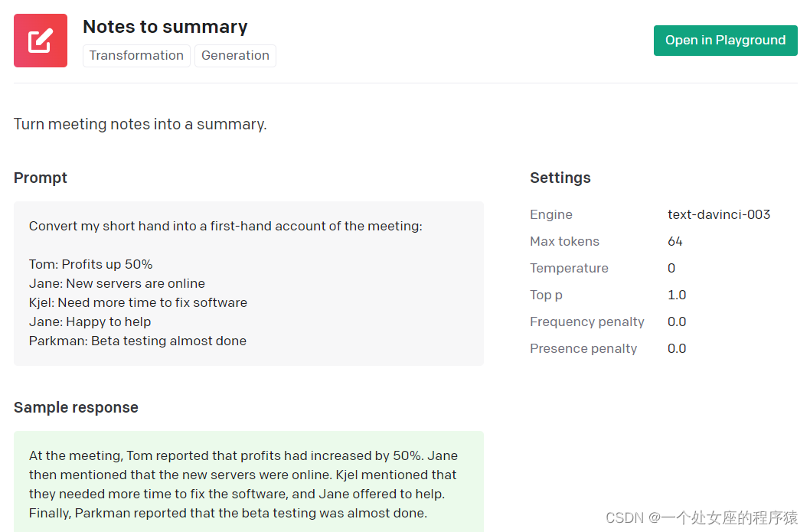810x532 pixels.
Task: Open in Playground button
Action: point(725,41)
